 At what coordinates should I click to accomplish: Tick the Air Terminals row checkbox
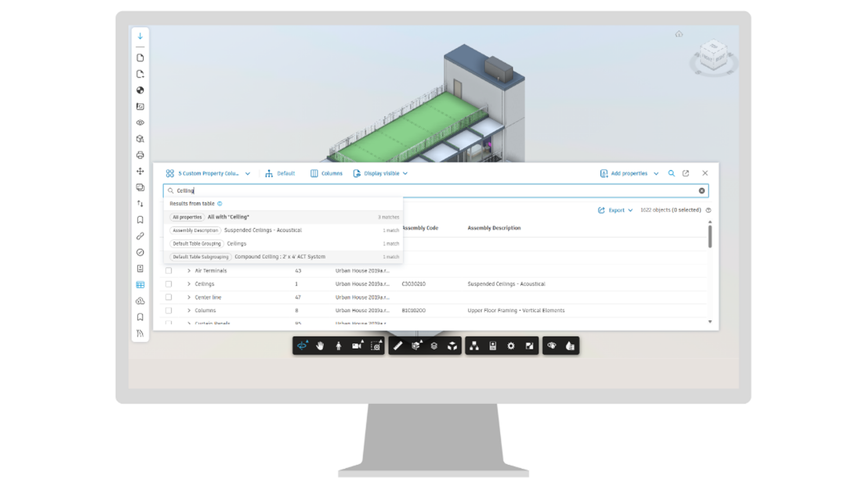[x=169, y=271]
